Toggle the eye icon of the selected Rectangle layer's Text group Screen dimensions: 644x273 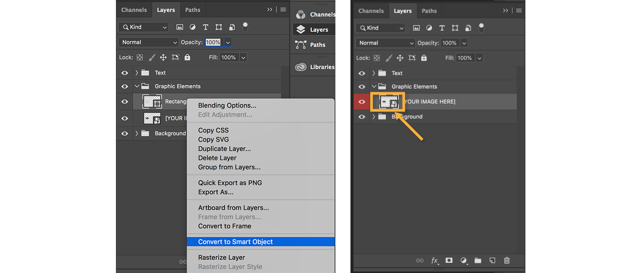(x=125, y=73)
